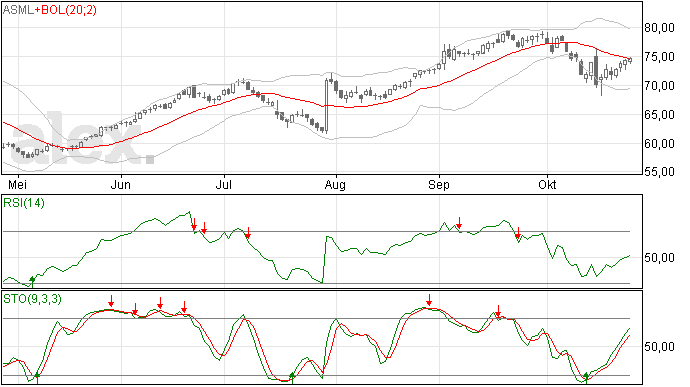Click the red sell arrow above September in RSI panel
The width and height of the screenshot is (690, 387).
tap(459, 223)
